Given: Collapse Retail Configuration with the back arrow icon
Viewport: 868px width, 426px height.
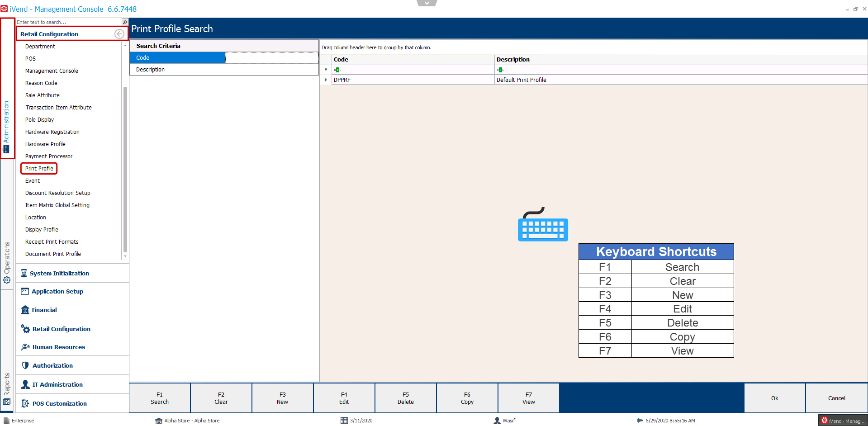Looking at the screenshot, I should point(119,34).
